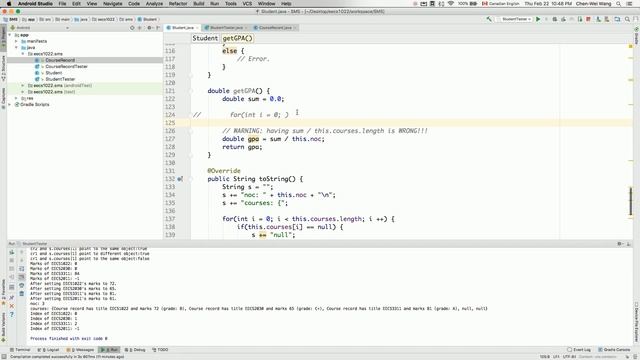640x360 pixels.
Task: Click the red Stop toolbar icon
Action: (x=588, y=19)
